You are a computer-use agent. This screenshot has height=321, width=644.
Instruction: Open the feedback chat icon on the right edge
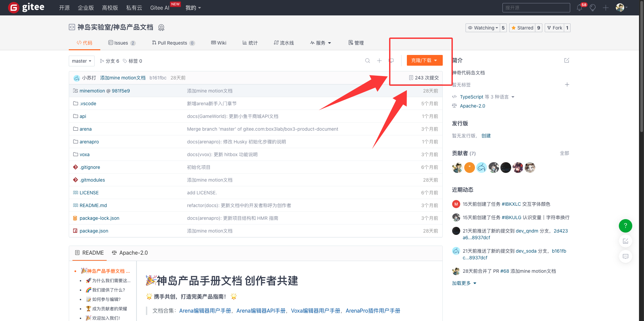coord(625,257)
